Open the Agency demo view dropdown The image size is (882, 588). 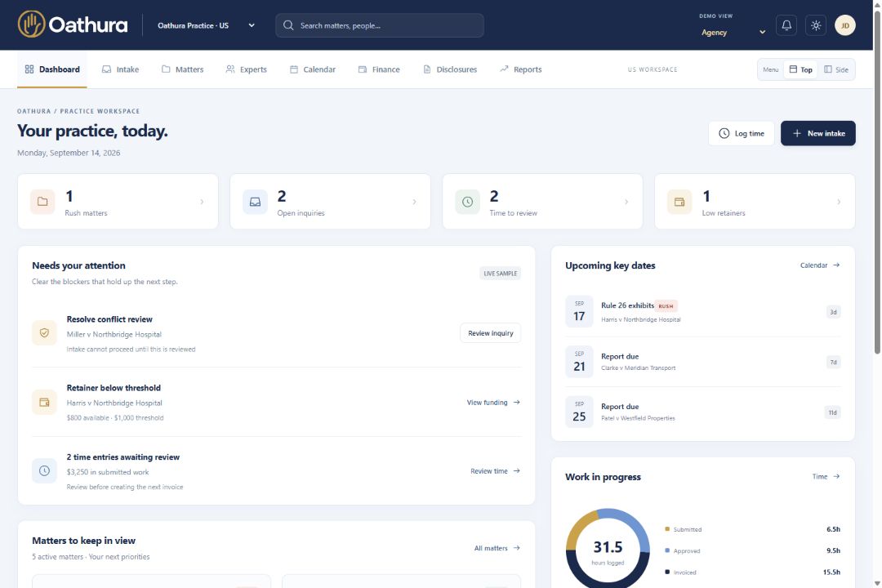(x=733, y=33)
